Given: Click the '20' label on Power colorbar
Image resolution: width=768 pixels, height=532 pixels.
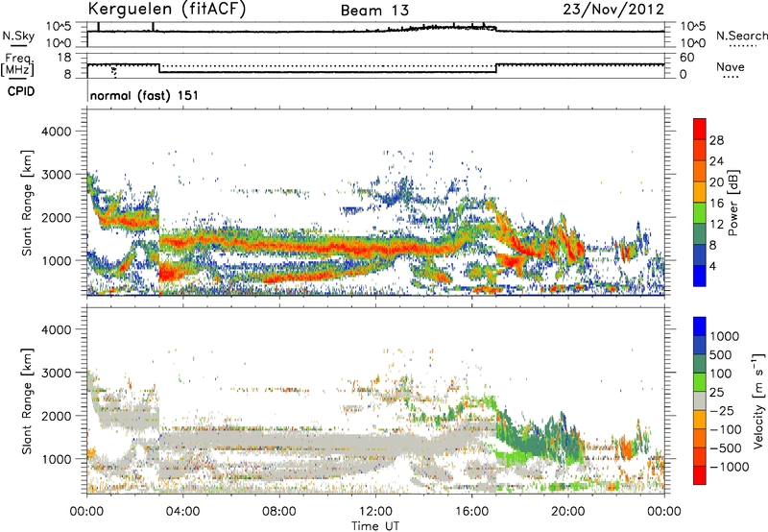Looking at the screenshot, I should (716, 182).
